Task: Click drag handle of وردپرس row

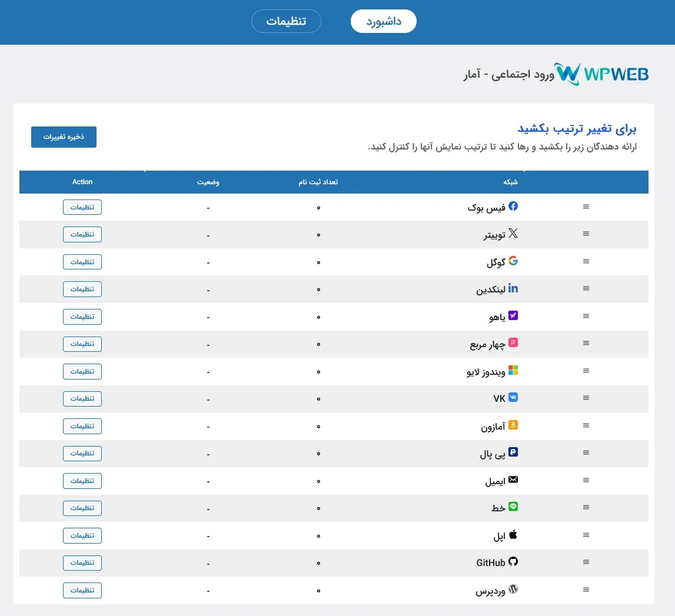Action: pos(586,590)
